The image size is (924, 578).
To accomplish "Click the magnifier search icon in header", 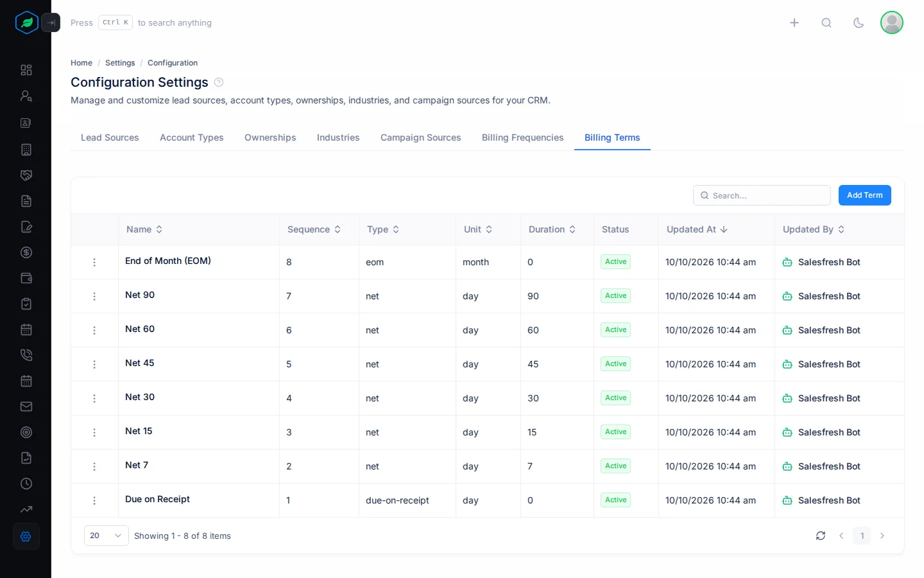I will click(x=826, y=22).
